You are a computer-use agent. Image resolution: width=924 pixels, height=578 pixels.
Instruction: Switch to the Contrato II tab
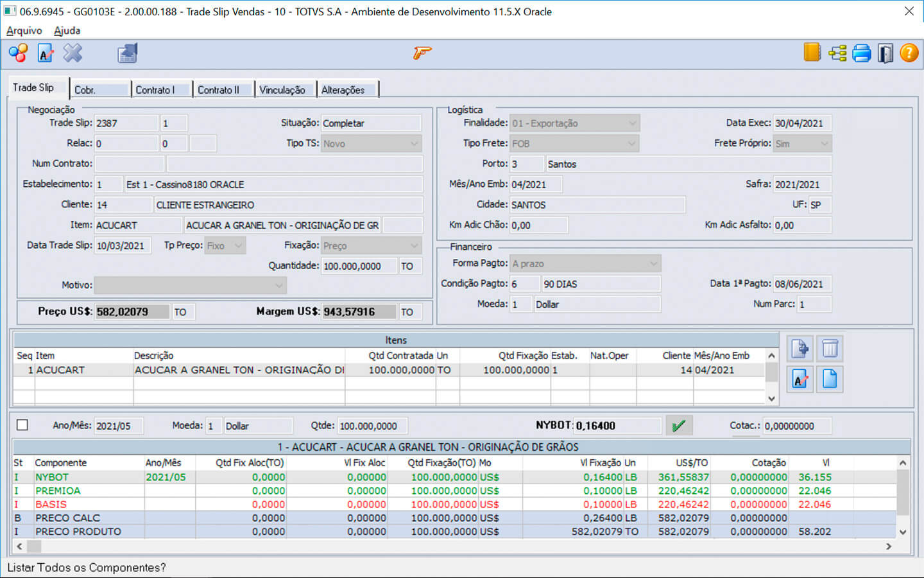coord(219,90)
